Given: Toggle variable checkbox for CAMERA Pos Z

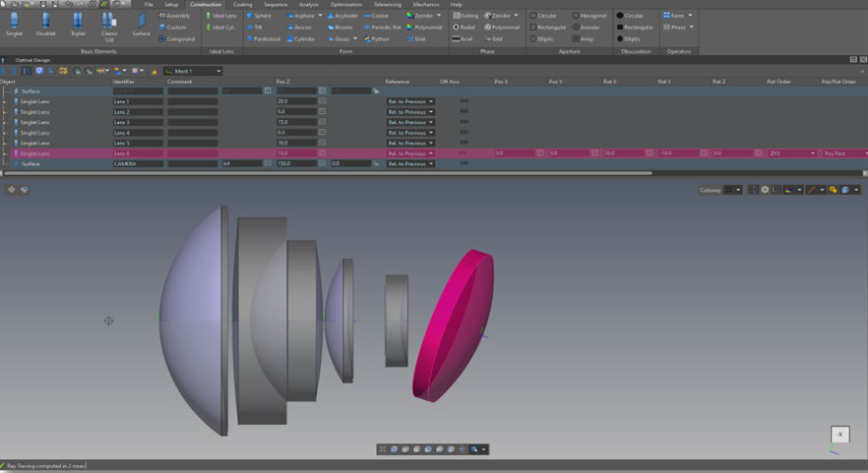Looking at the screenshot, I should (x=322, y=164).
